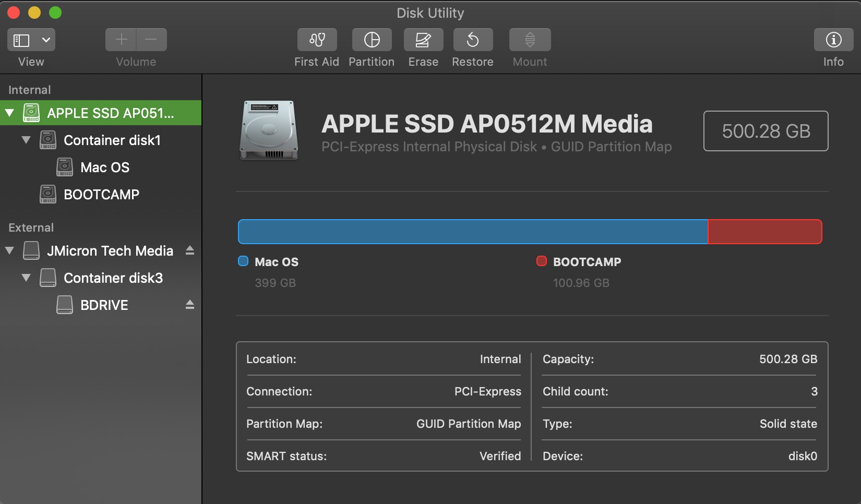The width and height of the screenshot is (861, 504).
Task: Click the Erase toolbar icon
Action: [x=423, y=40]
